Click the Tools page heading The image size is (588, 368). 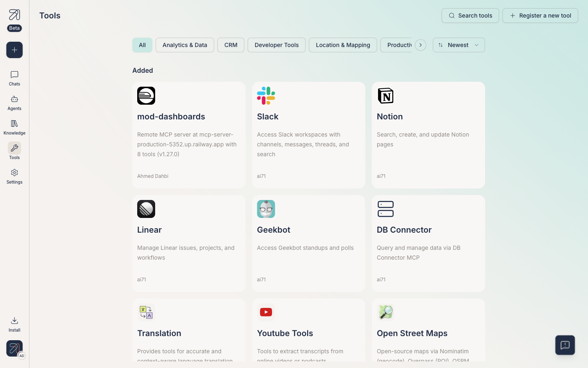click(50, 16)
